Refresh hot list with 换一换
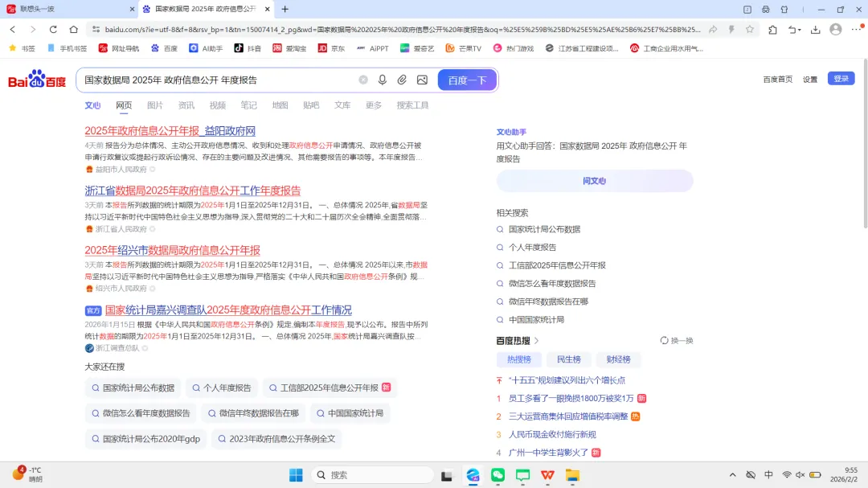 pyautogui.click(x=677, y=341)
